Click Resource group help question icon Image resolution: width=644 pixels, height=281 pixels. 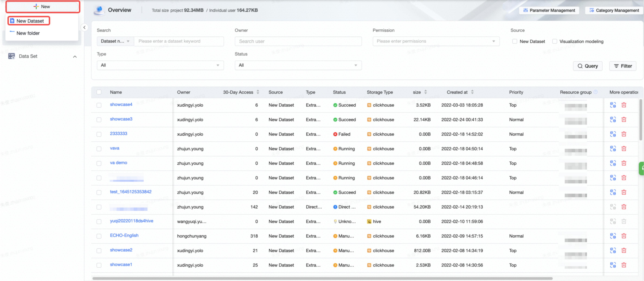tap(595, 92)
